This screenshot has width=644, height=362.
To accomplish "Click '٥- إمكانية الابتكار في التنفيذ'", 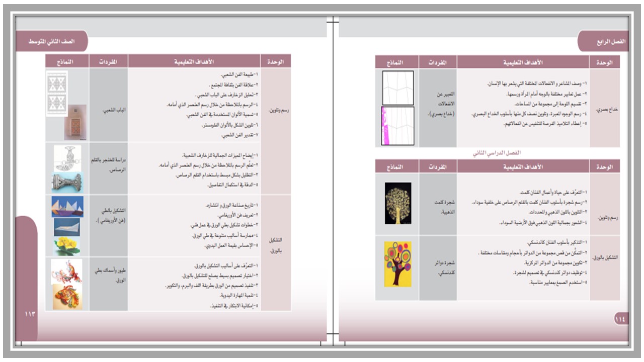I will point(233,305).
